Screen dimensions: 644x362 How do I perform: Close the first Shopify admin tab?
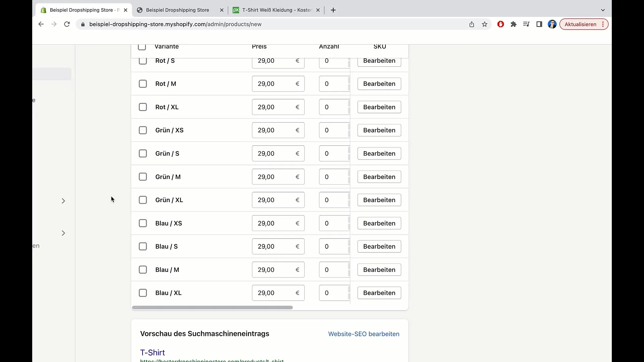[125, 10]
